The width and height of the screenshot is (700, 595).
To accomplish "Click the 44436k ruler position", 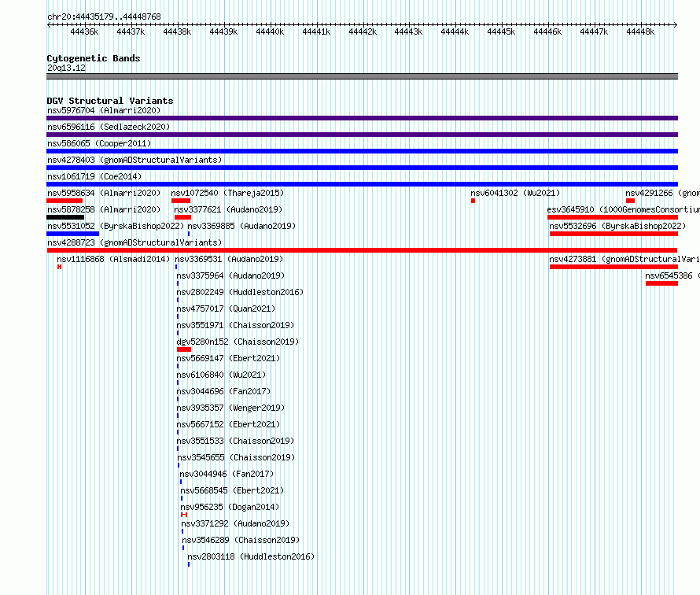I will click(x=84, y=31).
